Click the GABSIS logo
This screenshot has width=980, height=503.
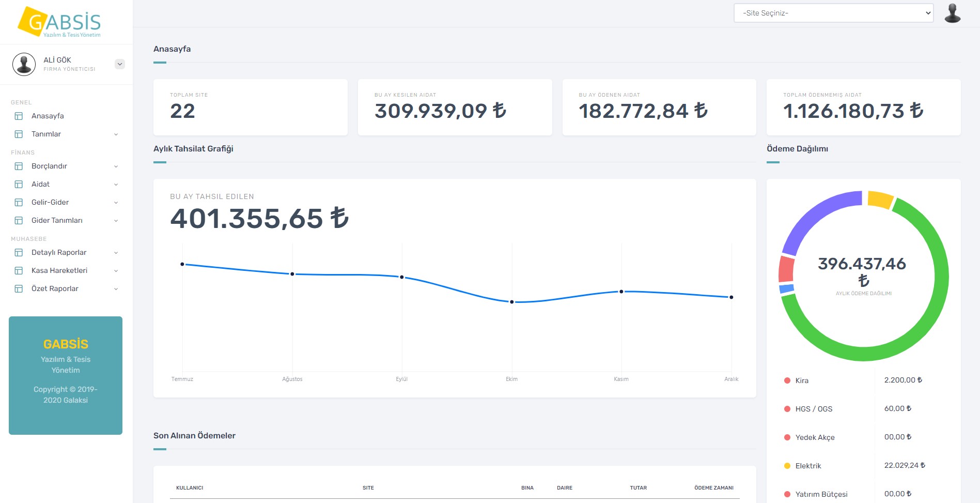[x=59, y=22]
